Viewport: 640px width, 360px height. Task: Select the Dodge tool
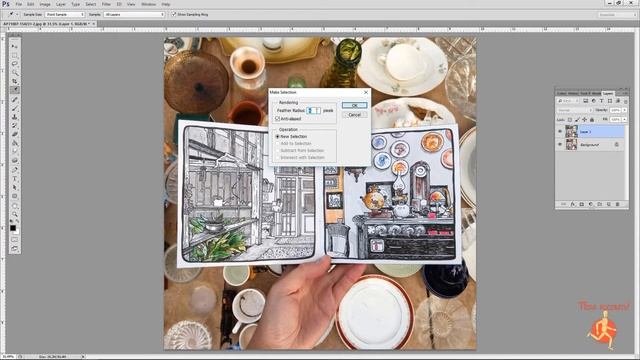coord(14,160)
